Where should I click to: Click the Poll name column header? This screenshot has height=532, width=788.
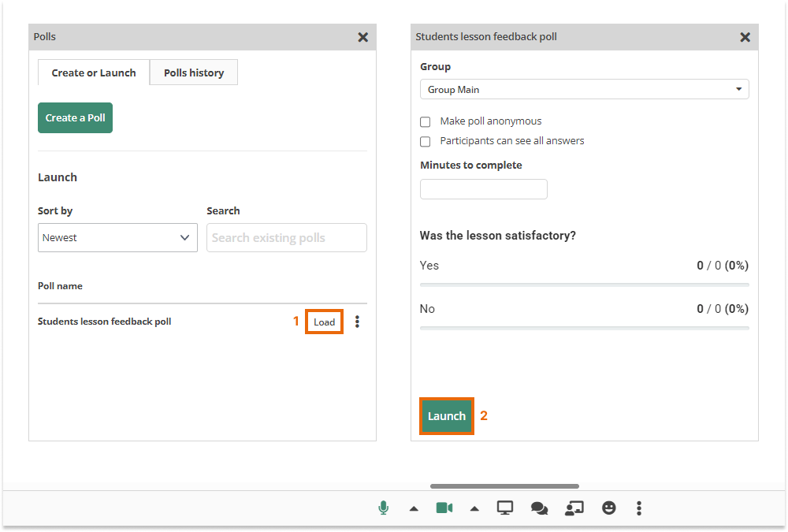click(x=61, y=286)
